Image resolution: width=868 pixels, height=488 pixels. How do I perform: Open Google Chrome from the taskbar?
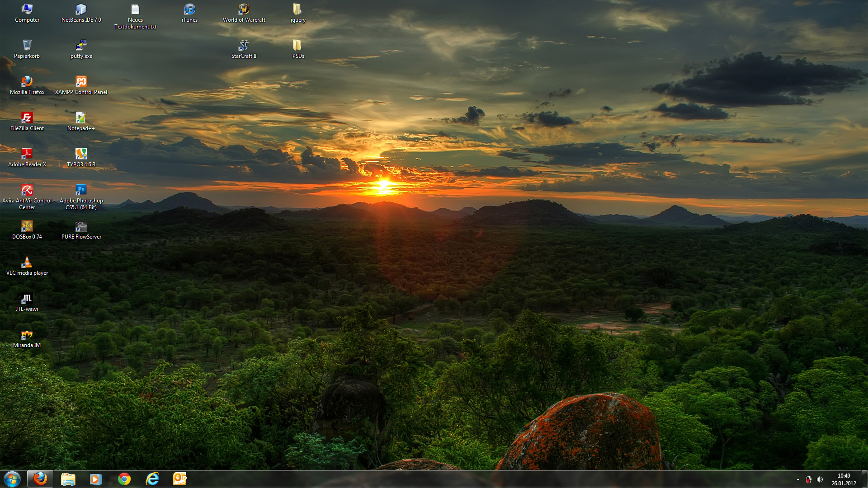(124, 479)
